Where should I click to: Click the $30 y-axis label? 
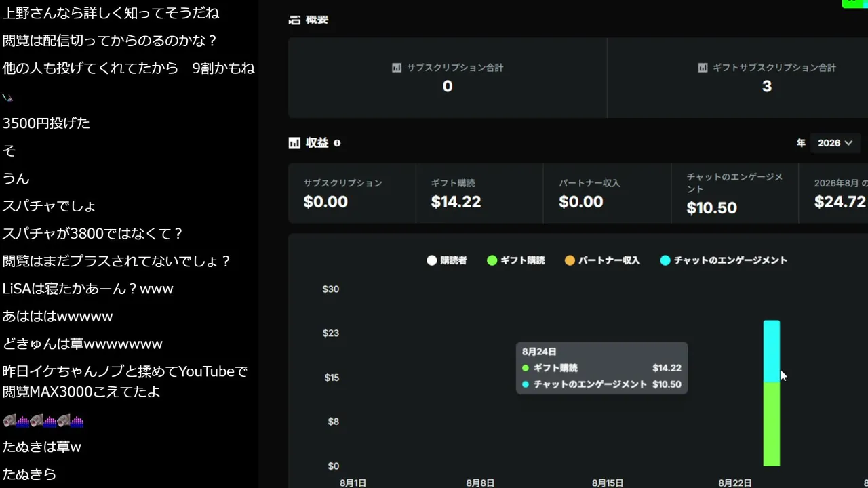point(331,289)
